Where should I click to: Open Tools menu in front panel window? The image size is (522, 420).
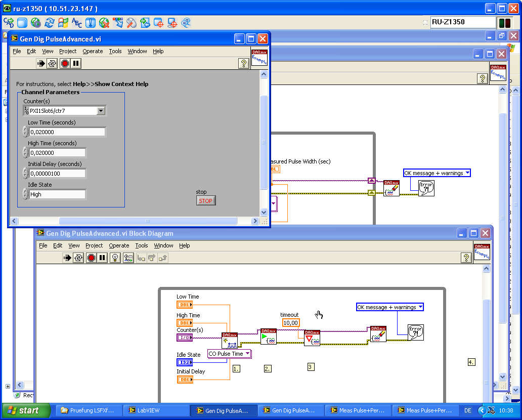click(115, 51)
